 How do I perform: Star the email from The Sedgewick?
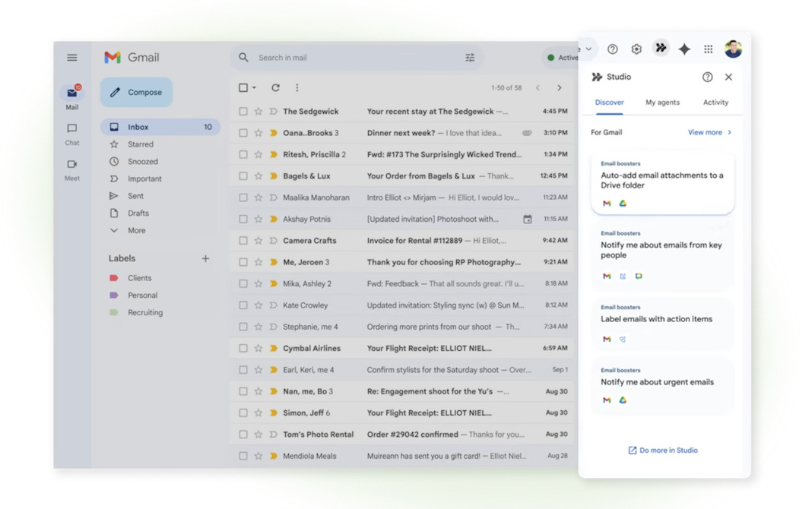[x=258, y=111]
